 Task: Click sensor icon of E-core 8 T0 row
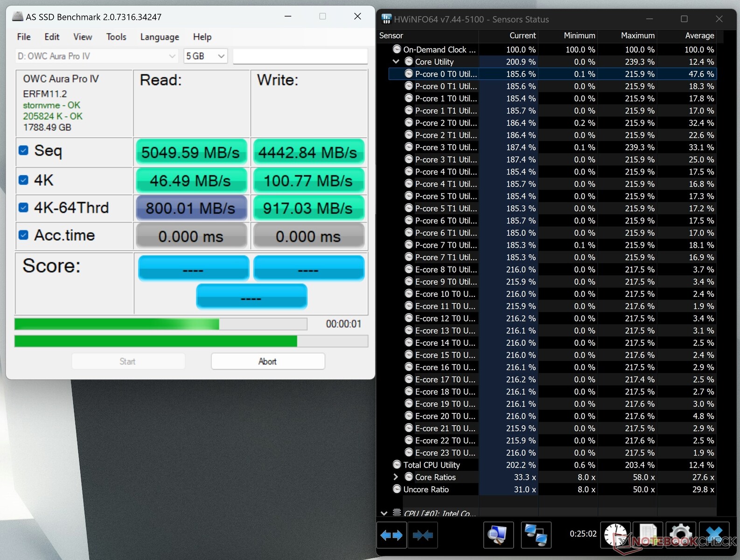pyautogui.click(x=409, y=269)
